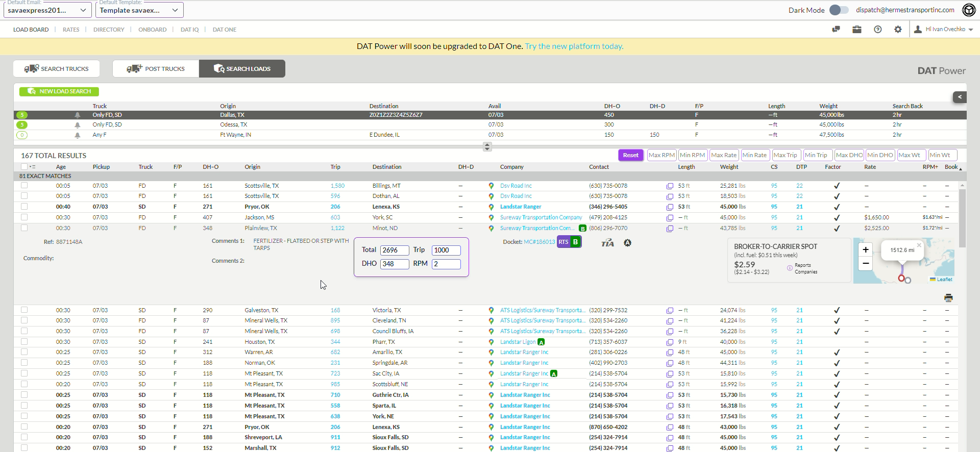Open the briefcase icon in header
Image resolution: width=980 pixels, height=452 pixels.
pos(857,29)
